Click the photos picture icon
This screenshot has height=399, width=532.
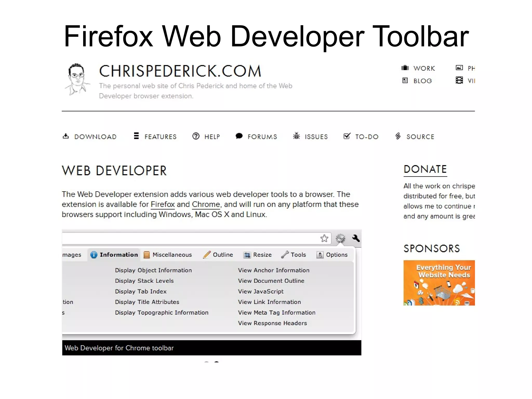[459, 68]
